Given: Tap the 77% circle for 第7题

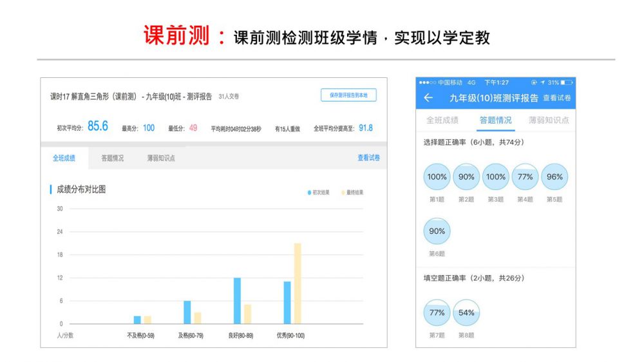Looking at the screenshot, I should click(437, 312).
